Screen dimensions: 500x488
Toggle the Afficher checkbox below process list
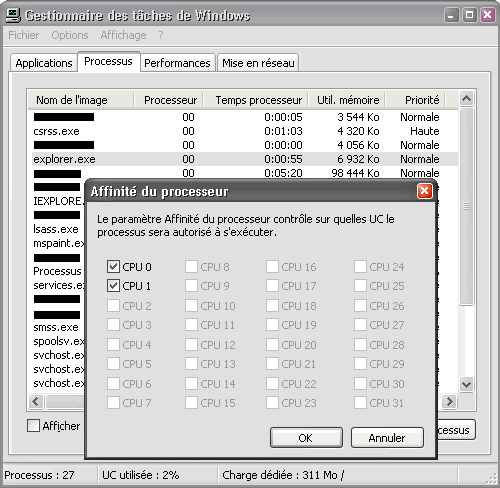(33, 426)
